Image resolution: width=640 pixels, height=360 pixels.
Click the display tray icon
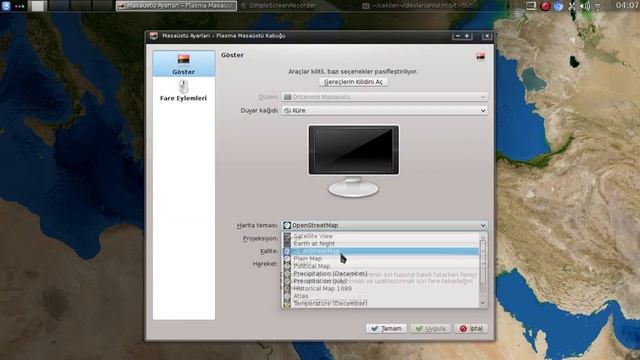531,6
